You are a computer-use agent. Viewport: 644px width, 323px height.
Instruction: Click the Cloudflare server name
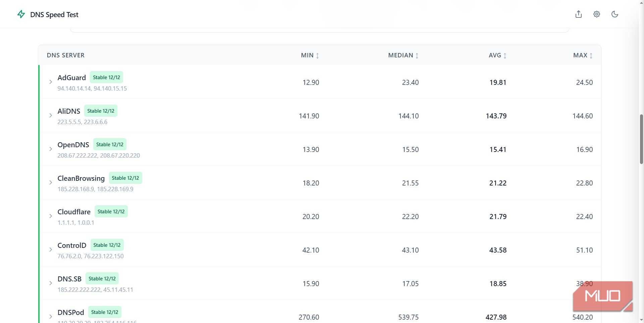click(74, 212)
